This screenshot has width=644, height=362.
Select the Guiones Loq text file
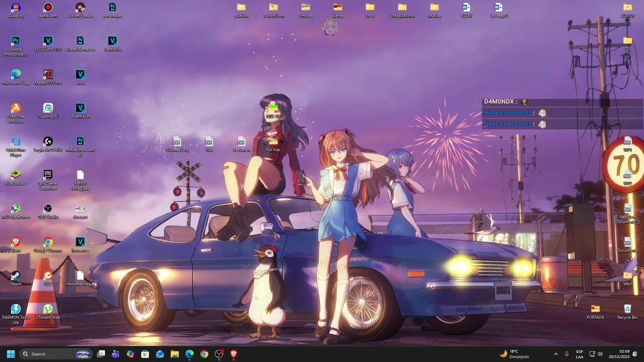coord(177,145)
